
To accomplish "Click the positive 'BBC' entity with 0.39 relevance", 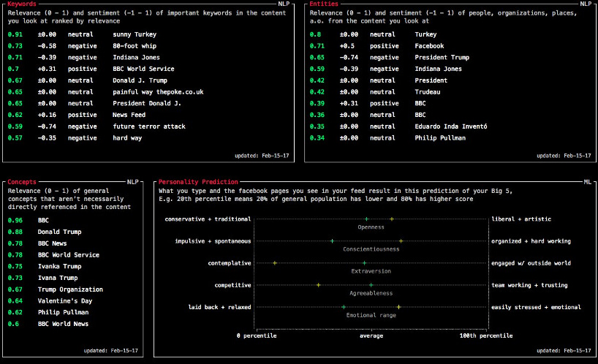I will click(x=420, y=103).
